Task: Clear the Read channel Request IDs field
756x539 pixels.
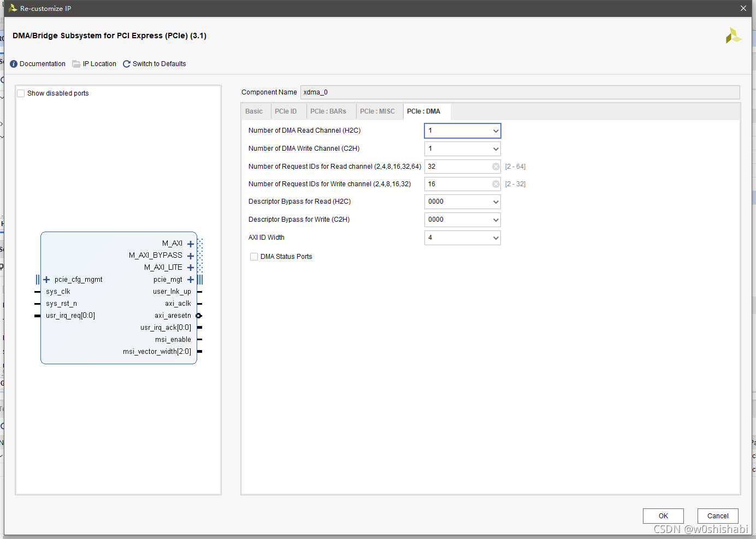Action: coord(496,167)
